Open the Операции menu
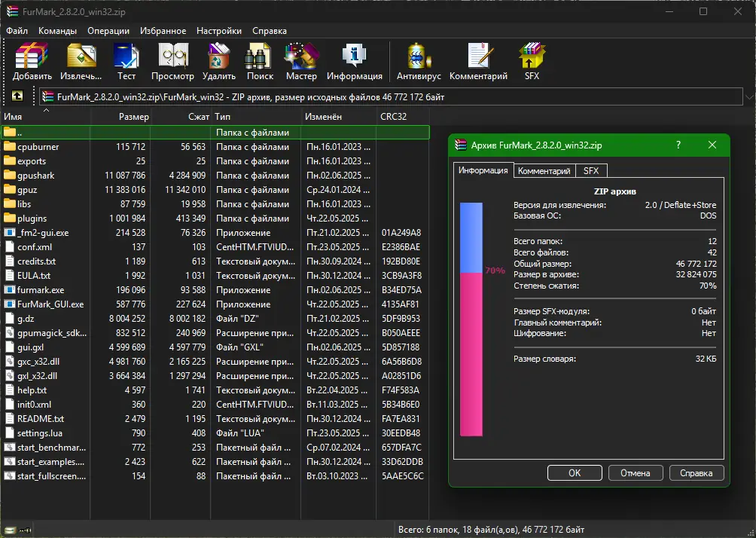 108,30
